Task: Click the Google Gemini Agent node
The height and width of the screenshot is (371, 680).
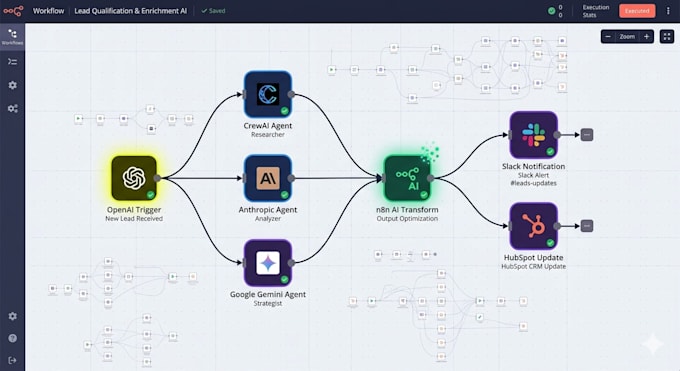Action: [x=268, y=263]
